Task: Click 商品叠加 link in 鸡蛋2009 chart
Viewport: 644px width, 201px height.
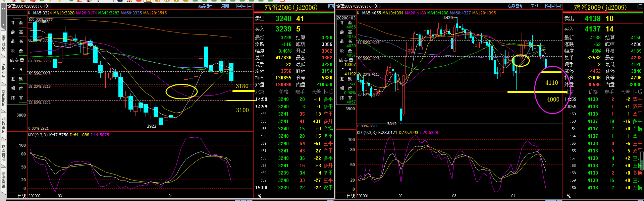Action: pyautogui.click(x=516, y=6)
